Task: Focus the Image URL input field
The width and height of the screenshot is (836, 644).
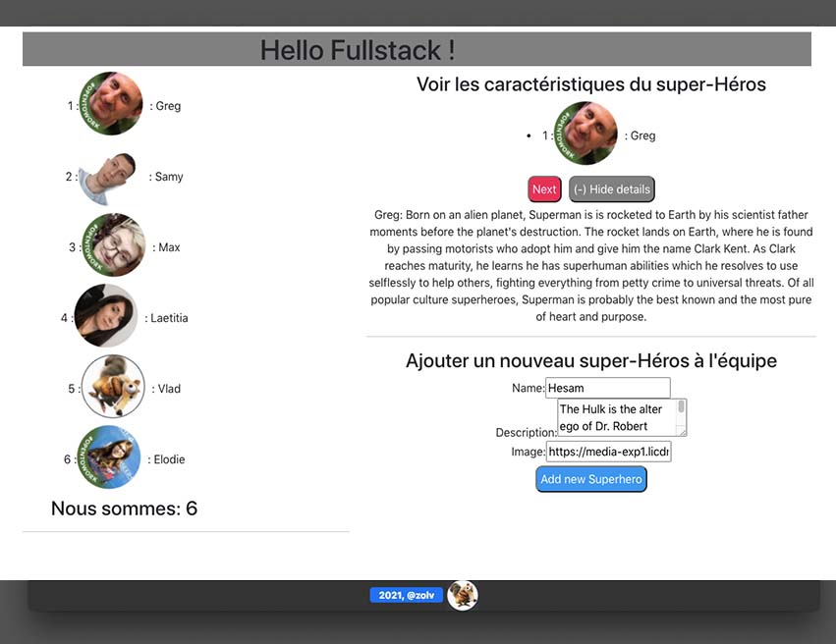Action: click(x=608, y=452)
